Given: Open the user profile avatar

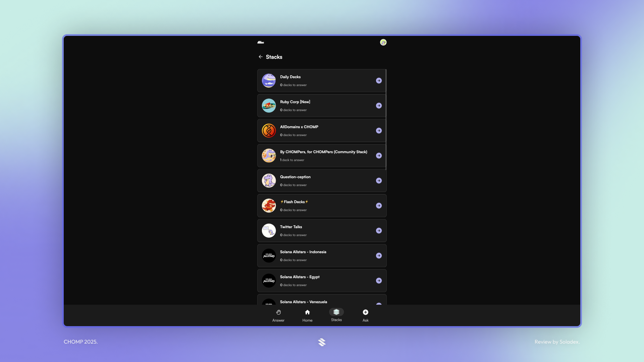Looking at the screenshot, I should point(383,42).
